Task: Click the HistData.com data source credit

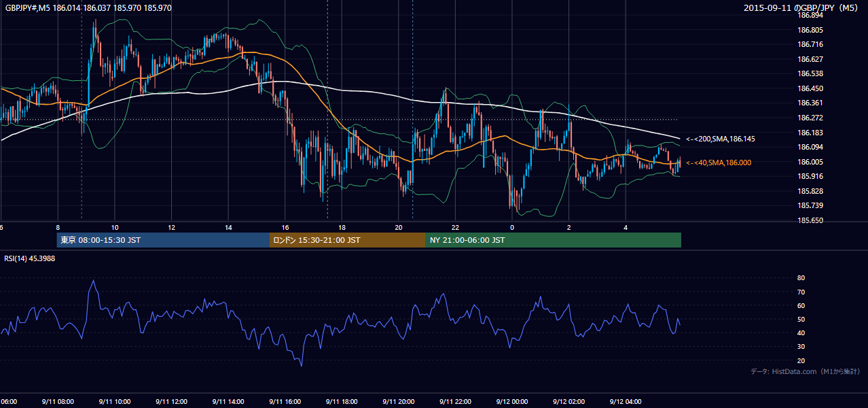Action: point(806,371)
